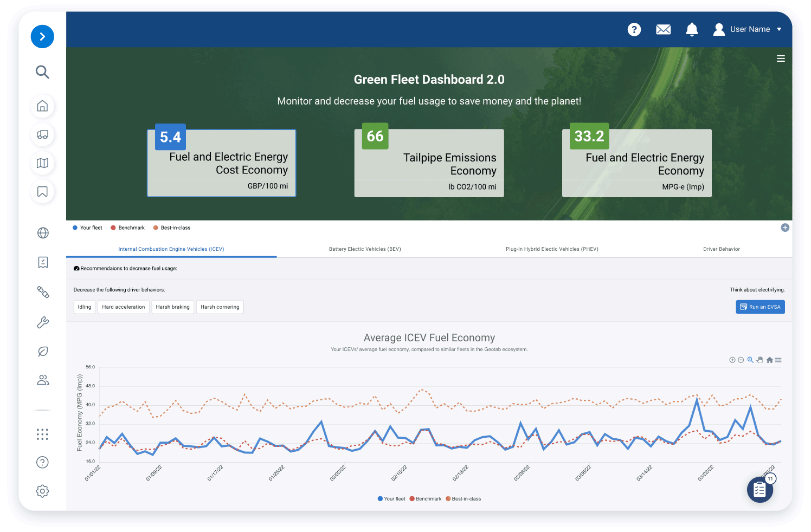Click the 'Green Fleet Dashboard 2.0' title
Screen dimensions: 811x532
pyautogui.click(x=429, y=80)
